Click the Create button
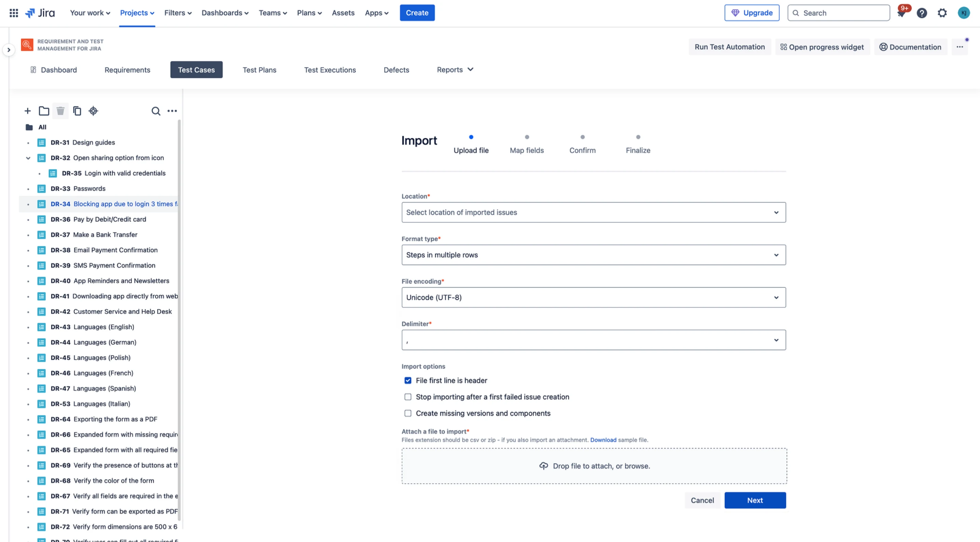 pos(417,13)
